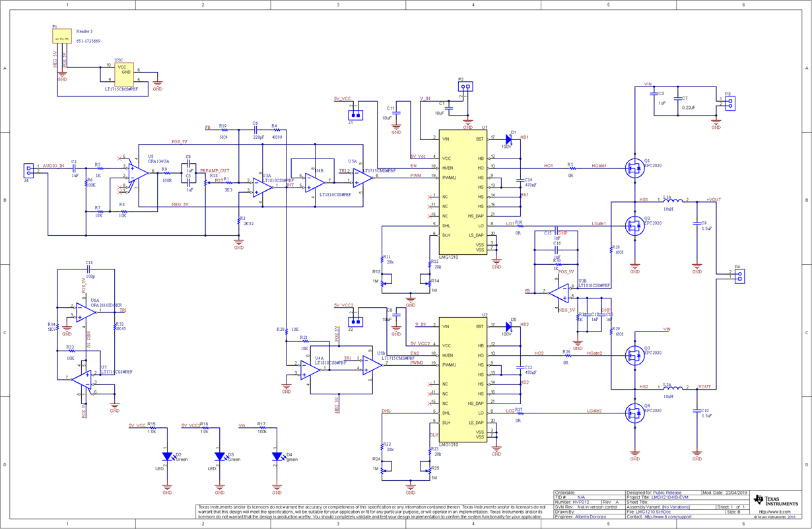The height and width of the screenshot is (529, 812).
Task: Click the Not in version control text
Action: [x=597, y=507]
